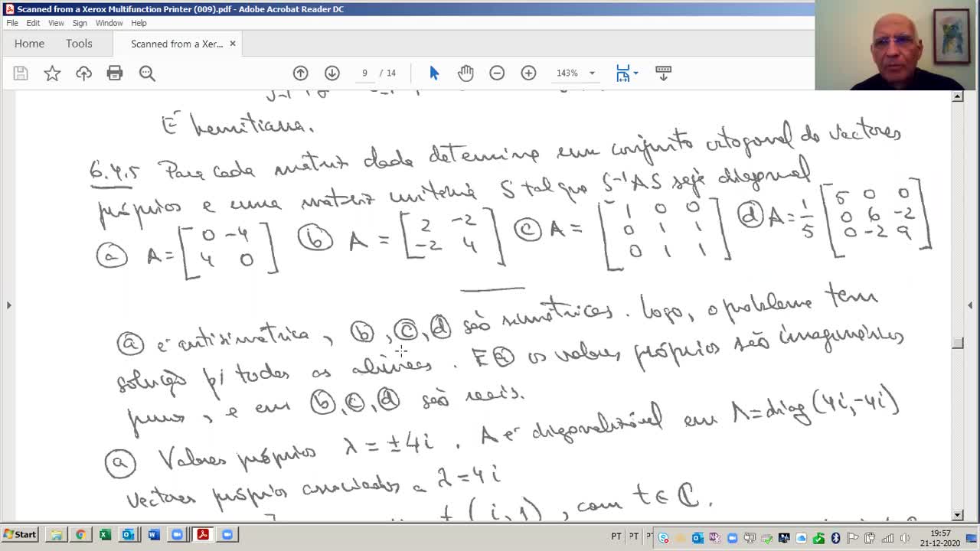Click the vertical scrollbar thumb

[958, 343]
